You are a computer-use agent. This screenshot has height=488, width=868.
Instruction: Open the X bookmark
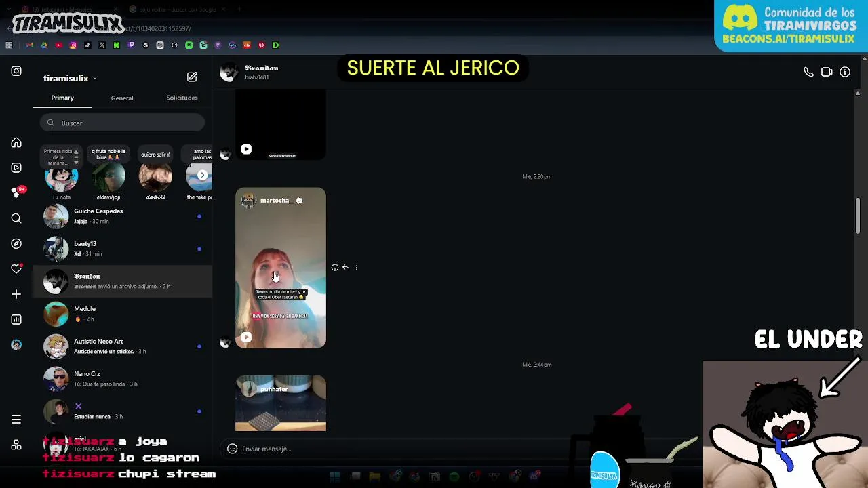(x=102, y=45)
